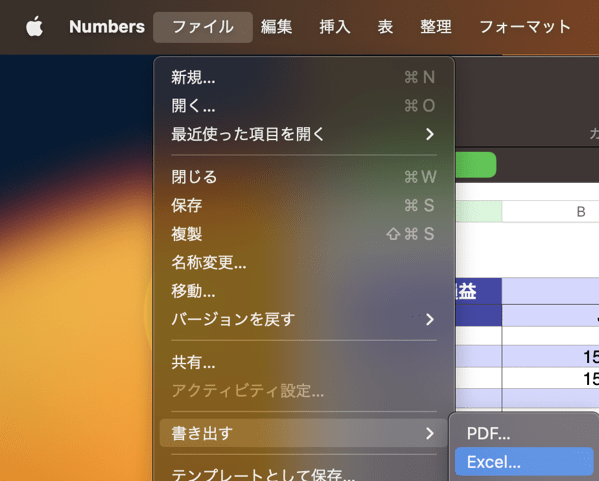This screenshot has width=599, height=481.
Task: Select 共有... menu entry
Action: (x=304, y=362)
